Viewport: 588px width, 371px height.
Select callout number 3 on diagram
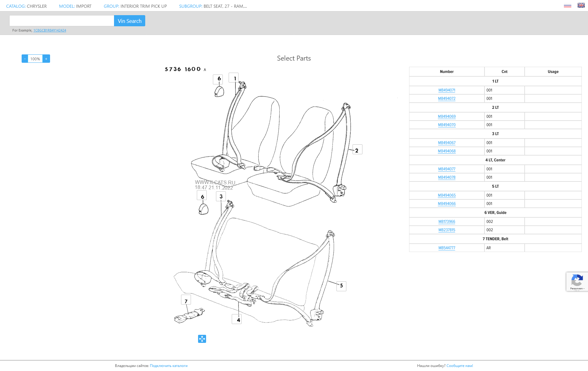coord(221,196)
